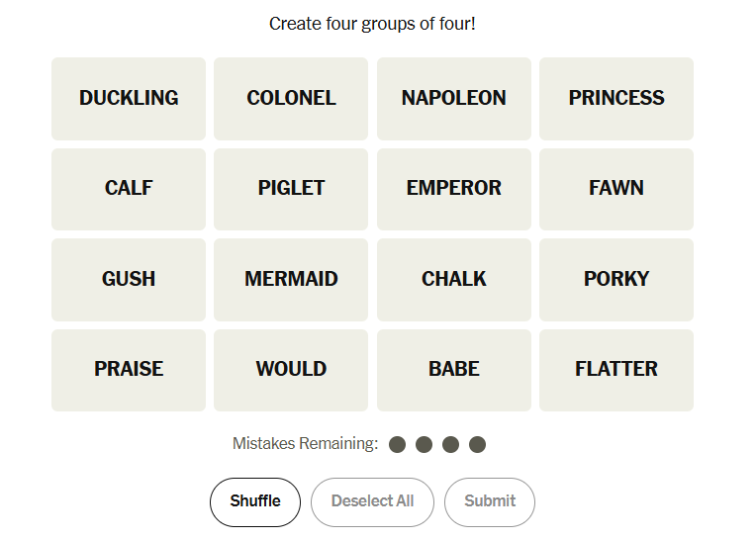The width and height of the screenshot is (756, 540).
Task: Toggle the NAPOLEON tile
Action: point(453,98)
